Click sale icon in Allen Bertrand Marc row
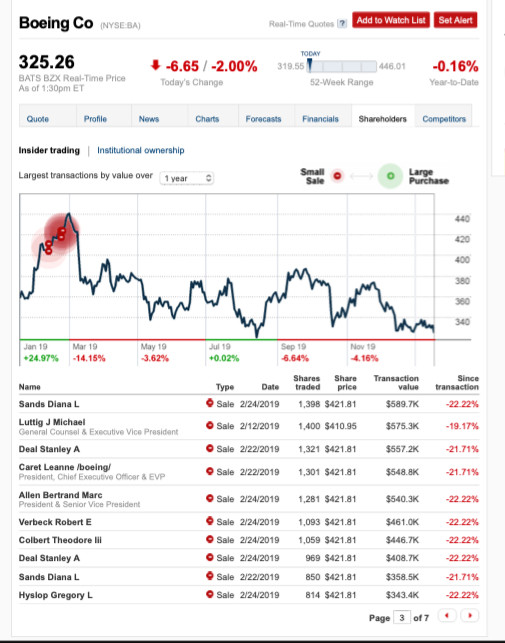 tap(210, 498)
